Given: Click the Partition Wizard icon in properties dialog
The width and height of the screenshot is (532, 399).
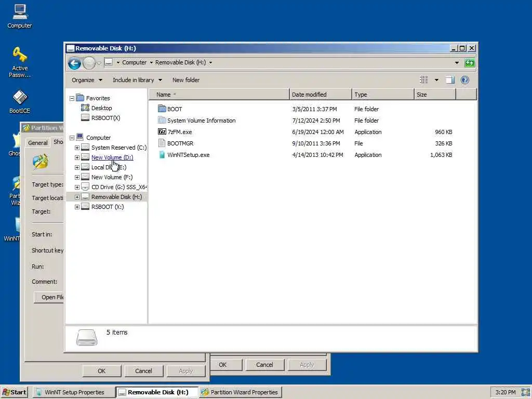Looking at the screenshot, I should (41, 161).
